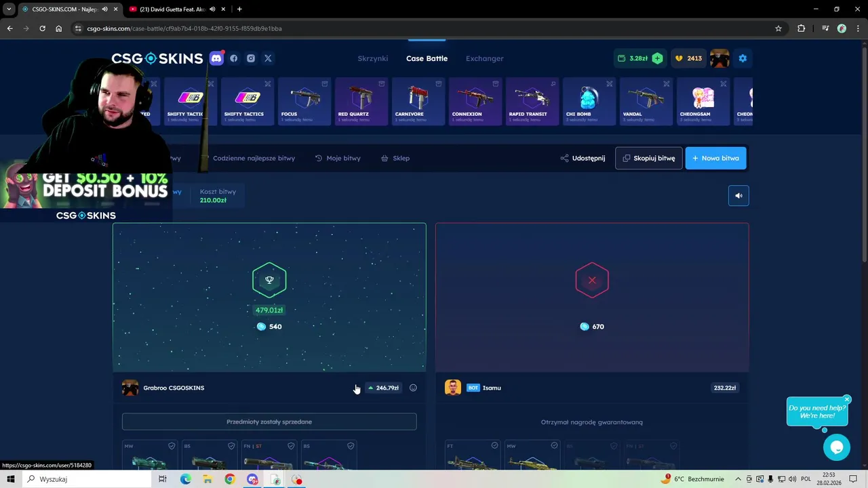Close the help chat popup
This screenshot has width=868, height=488.
pos(847,399)
